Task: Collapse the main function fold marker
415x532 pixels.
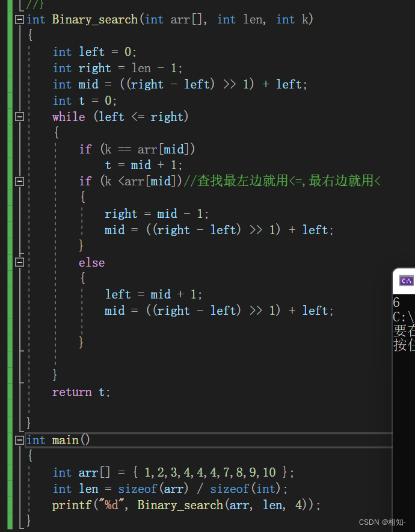Action: pyautogui.click(x=20, y=440)
